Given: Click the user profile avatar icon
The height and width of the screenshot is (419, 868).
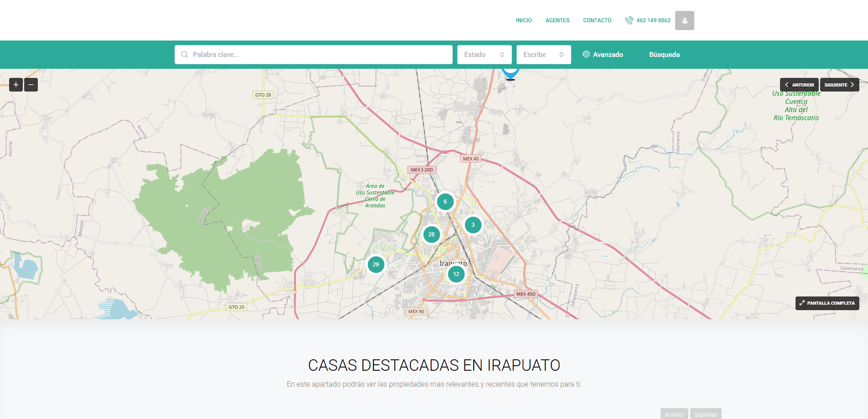Looking at the screenshot, I should coord(684,20).
